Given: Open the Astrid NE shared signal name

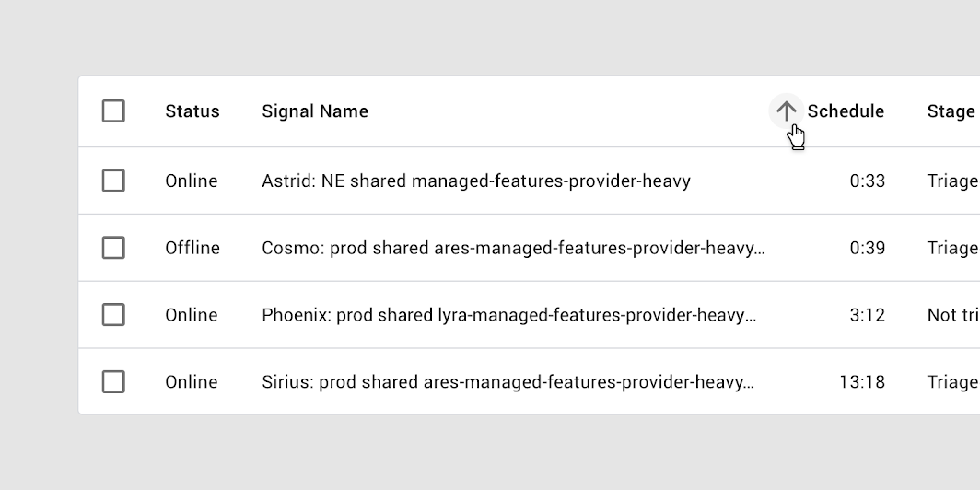Looking at the screenshot, I should tap(475, 181).
